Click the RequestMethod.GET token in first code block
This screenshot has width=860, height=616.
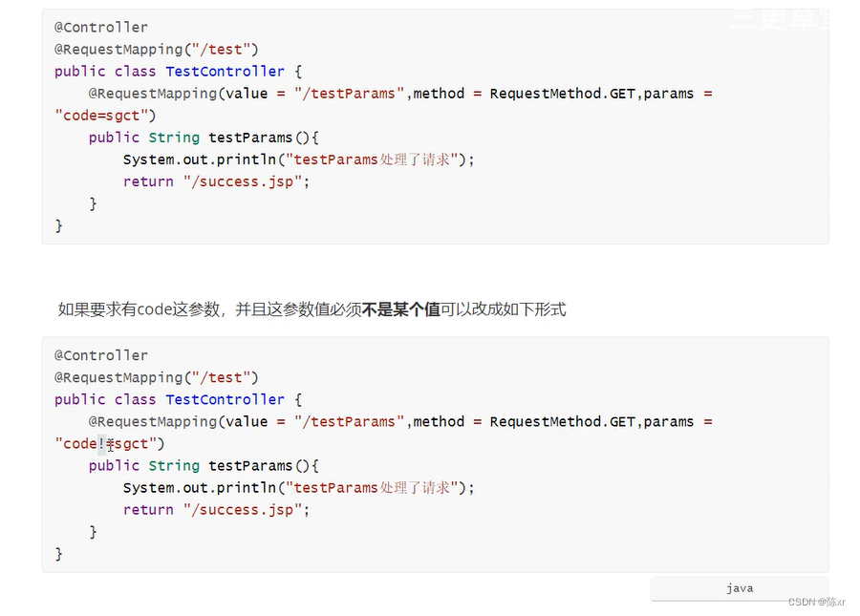pyautogui.click(x=561, y=93)
